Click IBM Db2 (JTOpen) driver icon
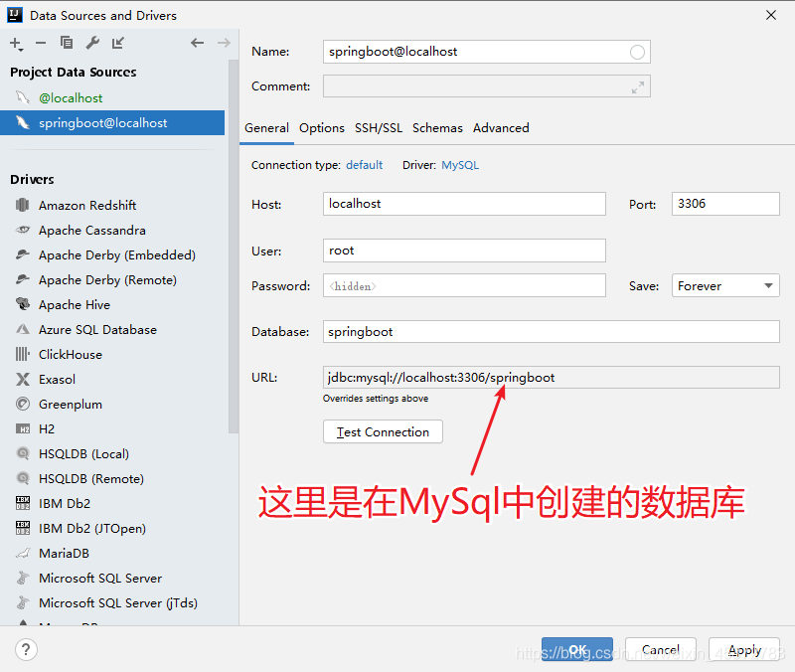Viewport: 795px width, 672px height. (x=22, y=528)
